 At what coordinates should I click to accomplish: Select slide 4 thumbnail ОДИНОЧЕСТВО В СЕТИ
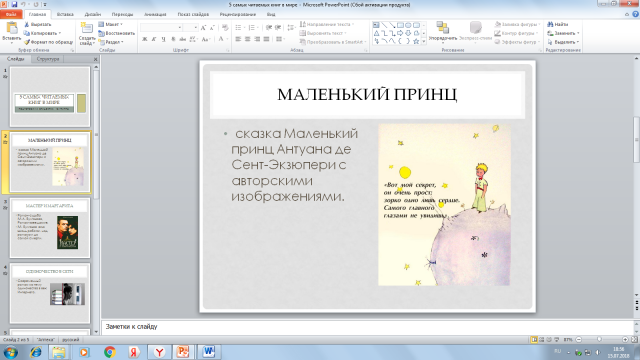[50, 293]
